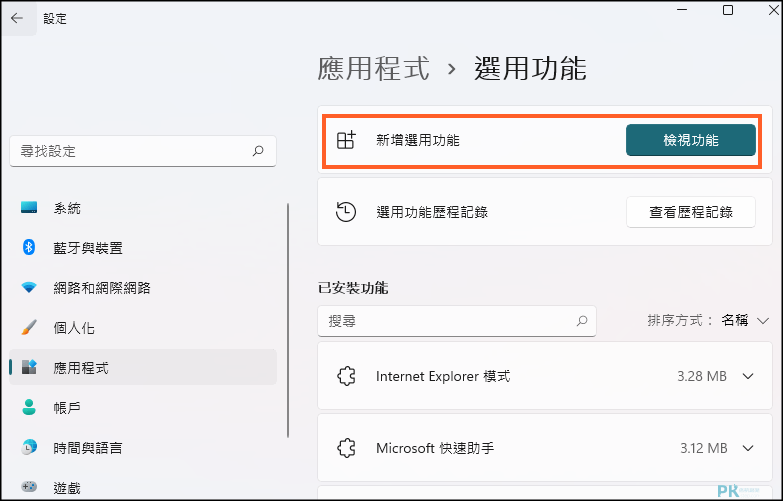Maximize the 設定 window
Image resolution: width=783 pixels, height=501 pixels.
[728, 10]
